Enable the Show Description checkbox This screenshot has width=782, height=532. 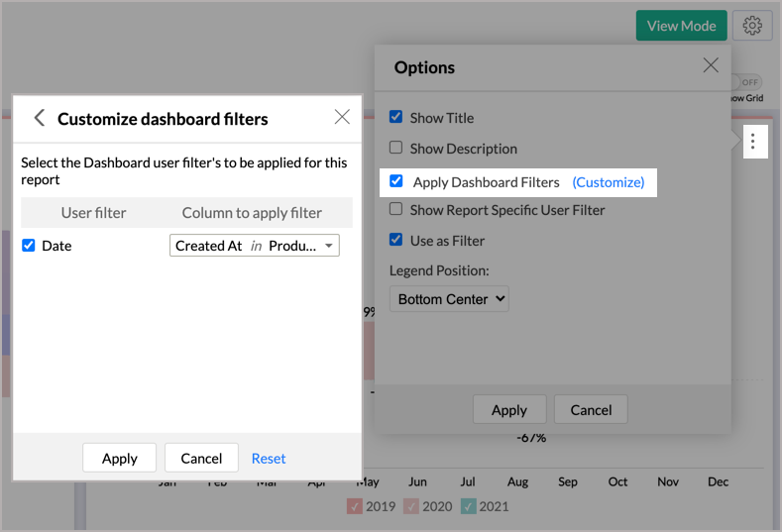(x=396, y=148)
